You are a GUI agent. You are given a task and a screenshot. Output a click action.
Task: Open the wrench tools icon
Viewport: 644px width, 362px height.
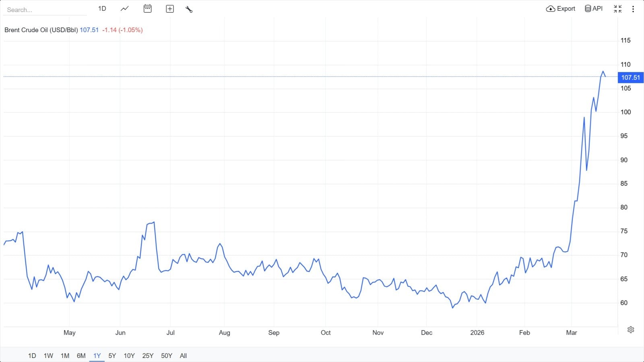pyautogui.click(x=189, y=9)
